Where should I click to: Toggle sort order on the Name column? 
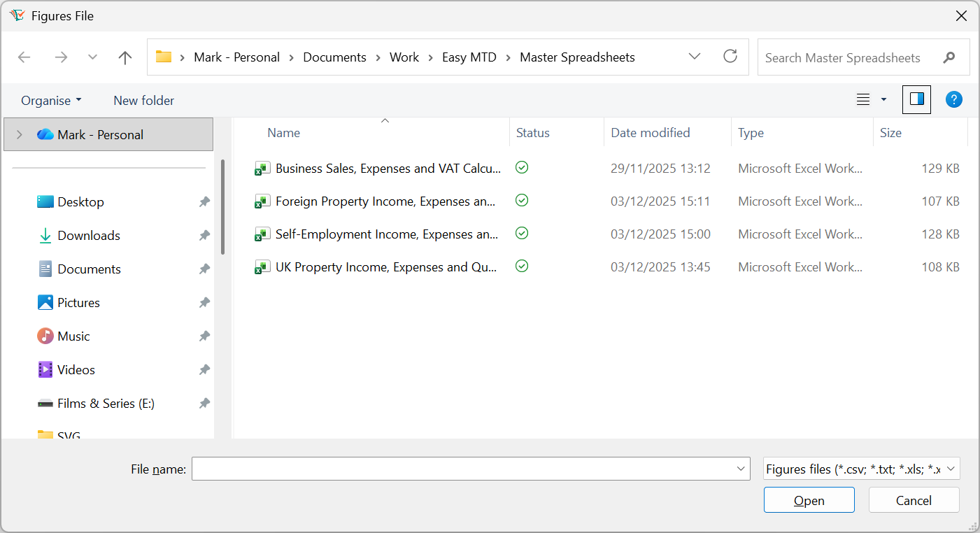pos(284,132)
